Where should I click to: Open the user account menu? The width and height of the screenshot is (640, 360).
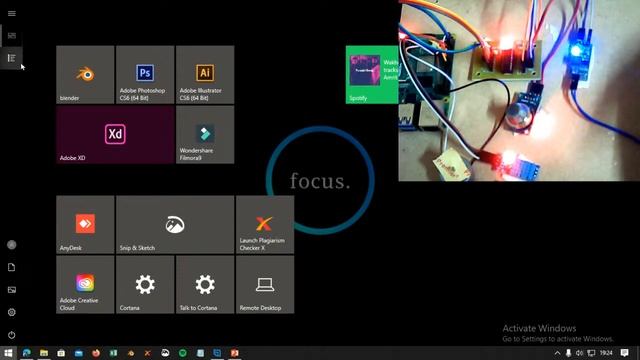(x=11, y=245)
